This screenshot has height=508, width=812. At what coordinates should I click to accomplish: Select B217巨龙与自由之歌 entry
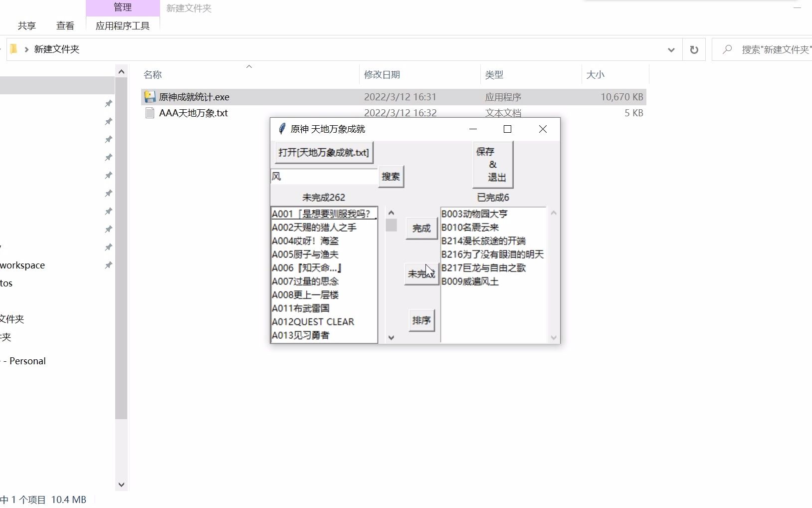click(493, 267)
